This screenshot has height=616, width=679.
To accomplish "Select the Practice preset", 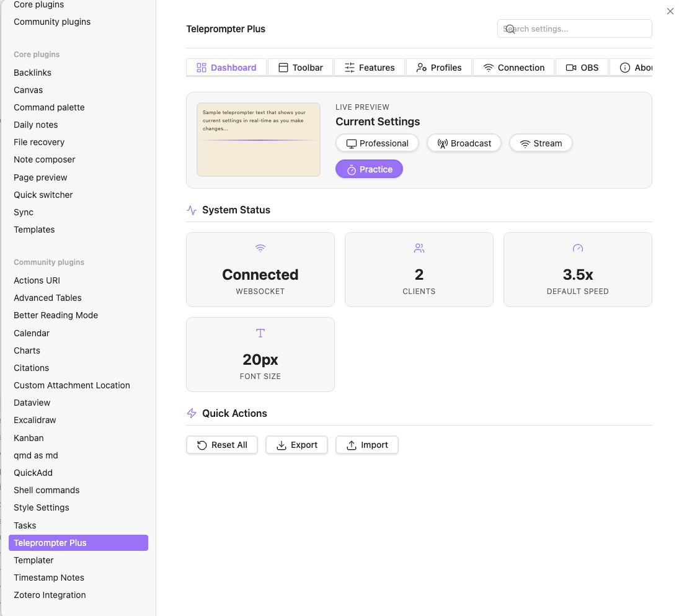I will [369, 169].
